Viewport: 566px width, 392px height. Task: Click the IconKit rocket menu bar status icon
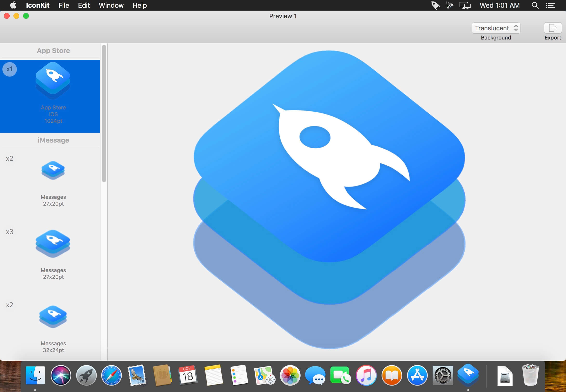pos(435,5)
